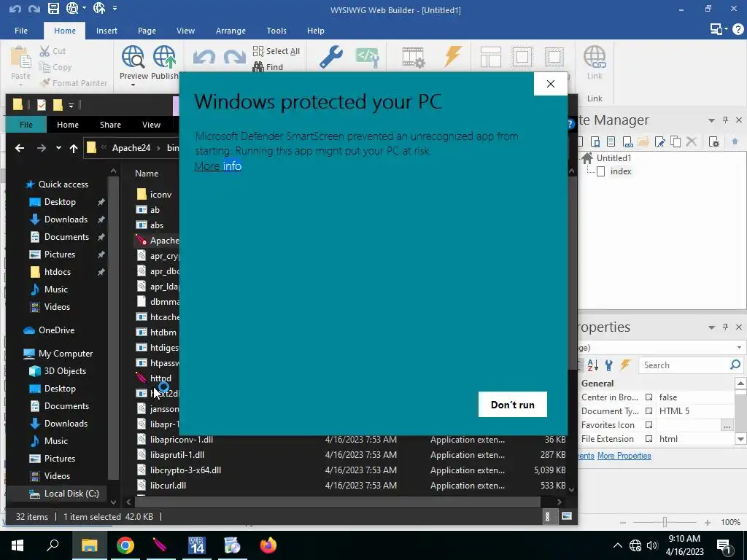Viewport: 747px width, 560px height.
Task: Click the move up arrow in Site Manager
Action: pos(735,141)
